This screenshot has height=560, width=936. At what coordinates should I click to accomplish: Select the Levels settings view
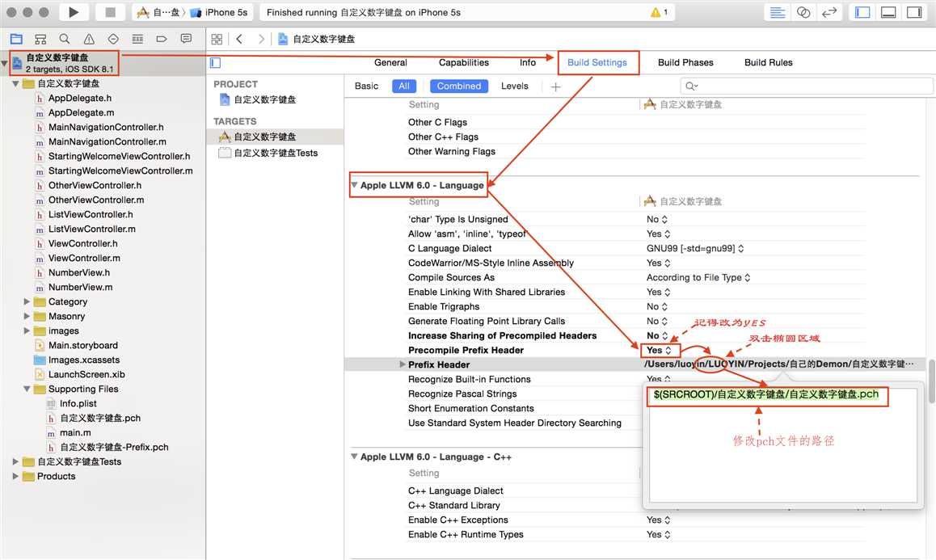515,86
